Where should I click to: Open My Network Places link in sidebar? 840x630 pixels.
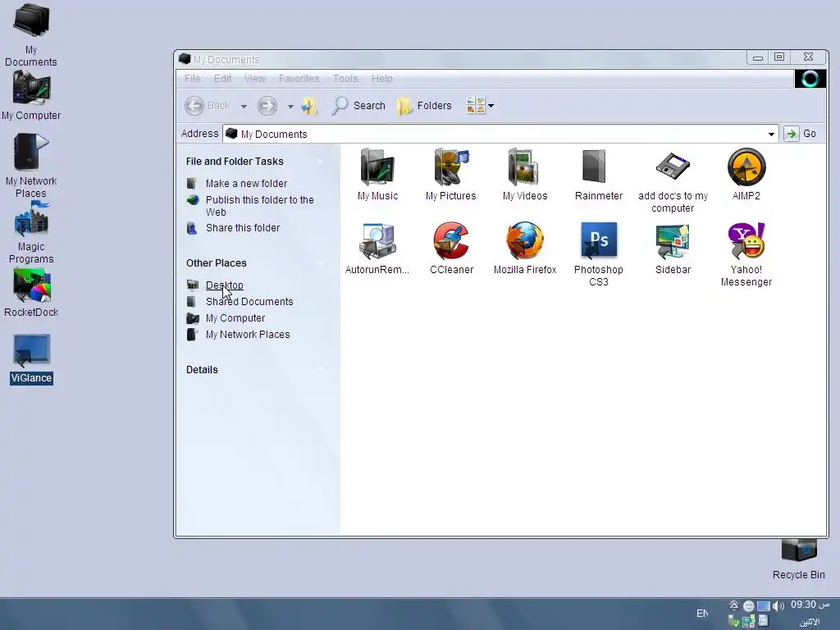[248, 335]
